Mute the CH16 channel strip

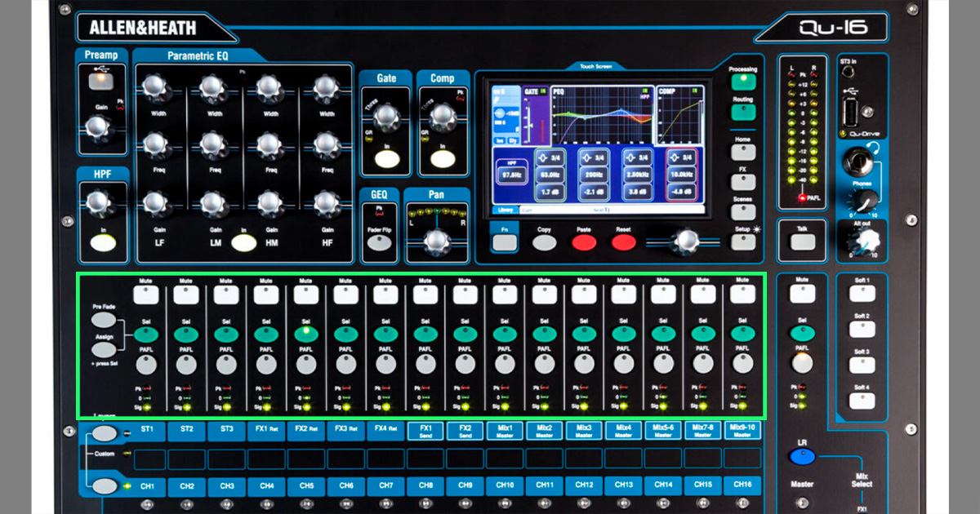[x=742, y=295]
